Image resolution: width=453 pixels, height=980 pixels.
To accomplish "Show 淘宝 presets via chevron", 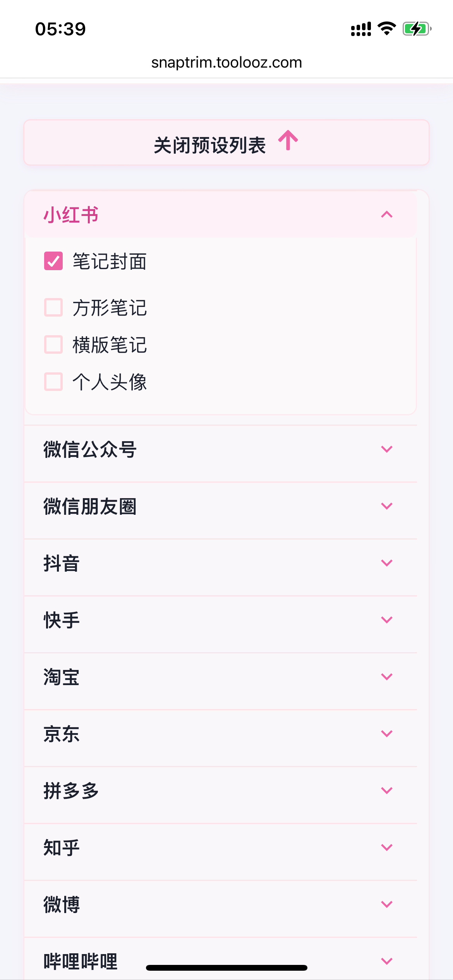I will pos(387,677).
